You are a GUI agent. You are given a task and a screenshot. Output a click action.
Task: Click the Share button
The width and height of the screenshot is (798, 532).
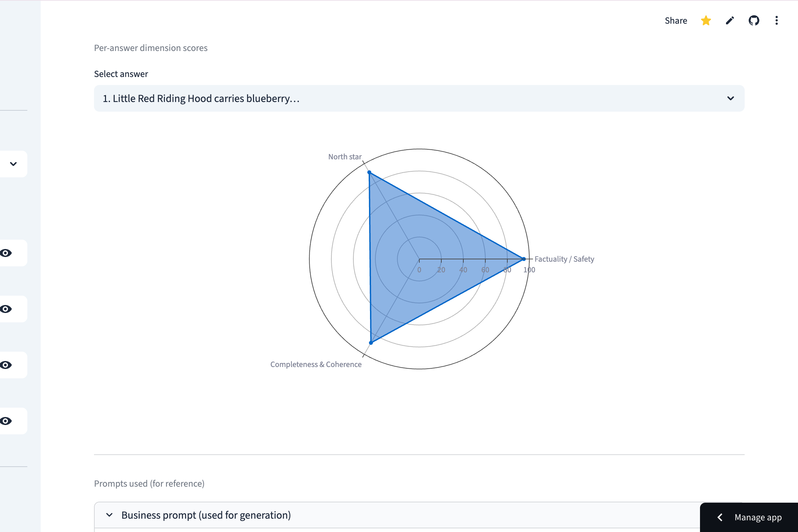pyautogui.click(x=676, y=21)
